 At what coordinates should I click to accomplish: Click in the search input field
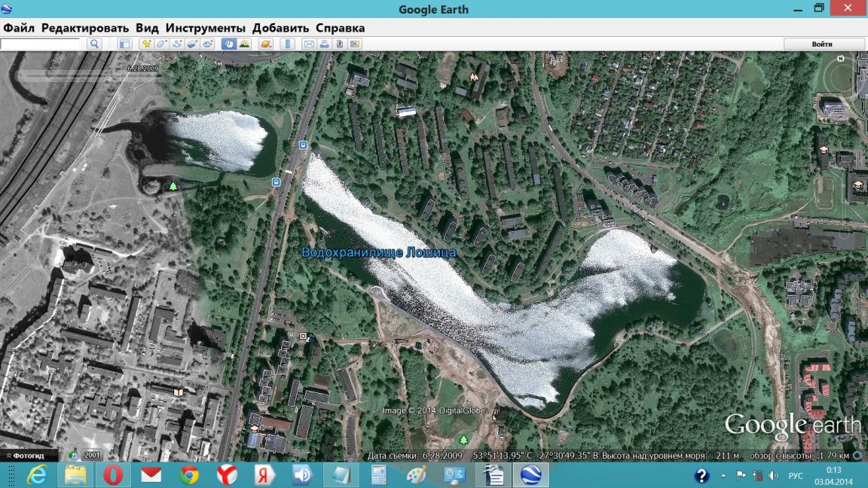[x=40, y=44]
